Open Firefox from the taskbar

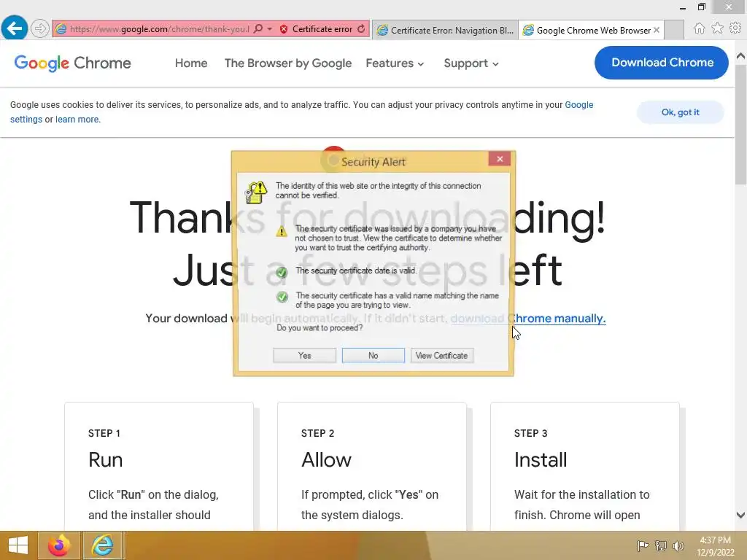pos(58,545)
